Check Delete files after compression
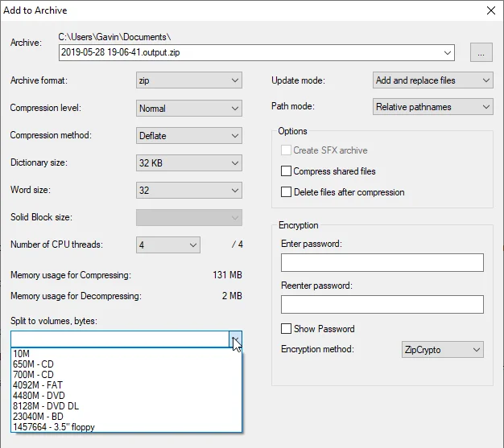This screenshot has height=448, width=504. [x=286, y=192]
